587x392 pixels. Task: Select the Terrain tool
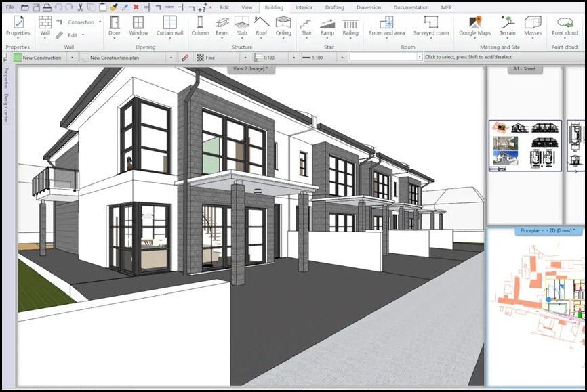click(507, 26)
